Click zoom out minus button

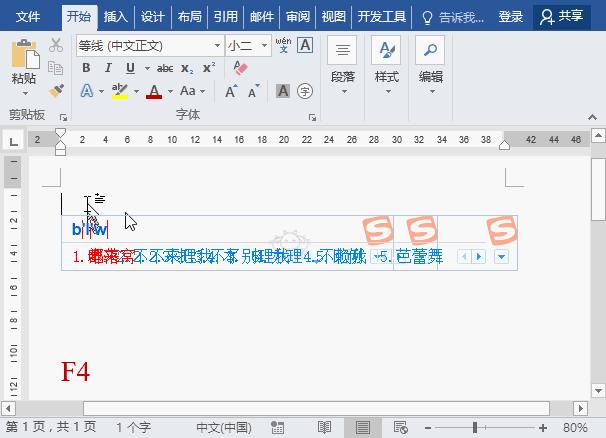pos(428,428)
